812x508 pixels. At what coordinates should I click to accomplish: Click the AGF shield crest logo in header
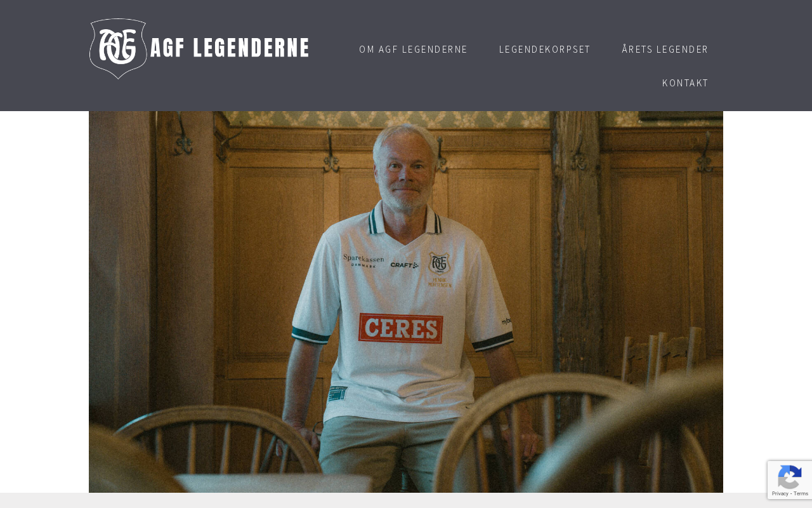(118, 49)
